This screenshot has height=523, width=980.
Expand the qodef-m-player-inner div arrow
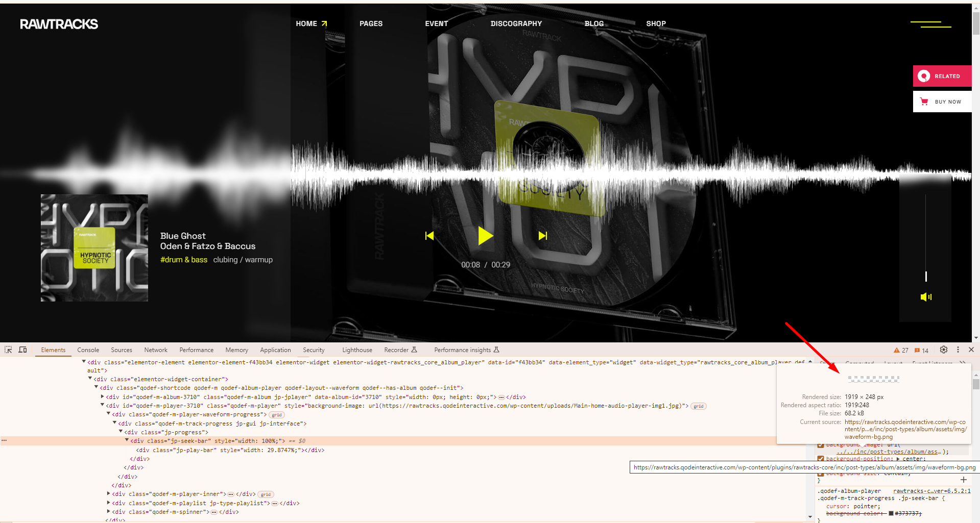(x=108, y=493)
